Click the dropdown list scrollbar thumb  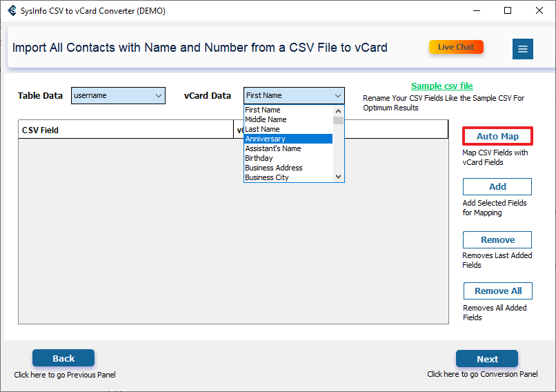(338, 120)
